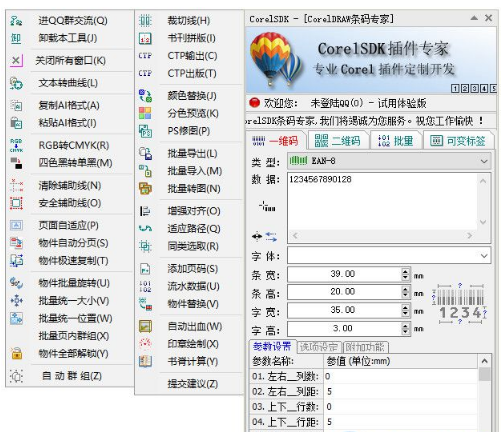Screen dimensions: 502x432
Task: Click the color replace icon
Action: tap(145, 96)
